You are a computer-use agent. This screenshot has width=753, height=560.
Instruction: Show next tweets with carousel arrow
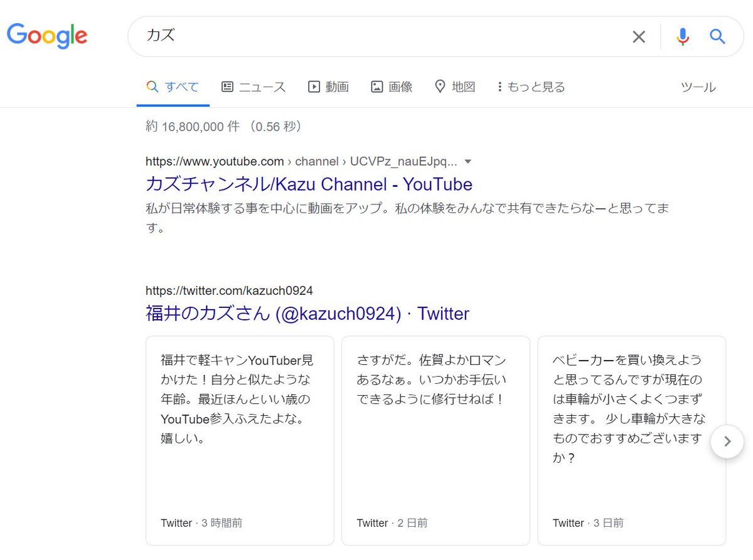[x=727, y=441]
